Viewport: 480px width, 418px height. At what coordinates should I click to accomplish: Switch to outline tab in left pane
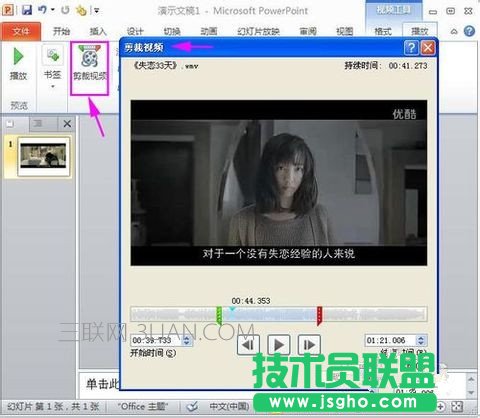pos(38,124)
